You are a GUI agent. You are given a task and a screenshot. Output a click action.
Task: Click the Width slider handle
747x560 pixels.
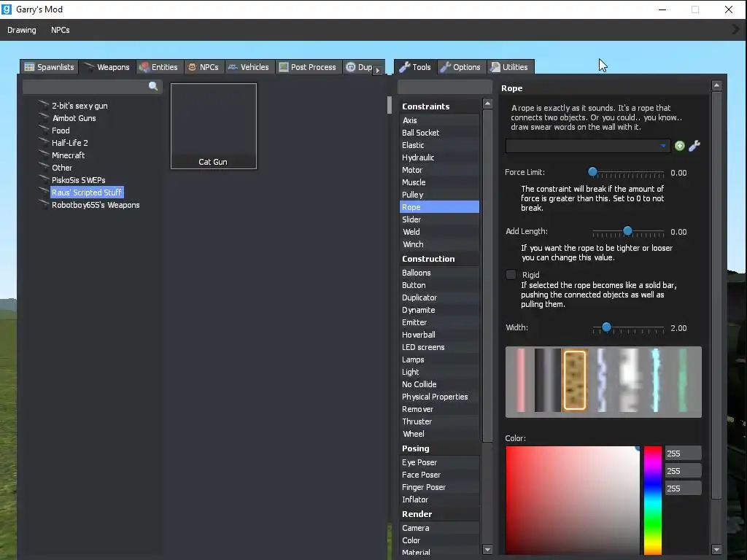[606, 327]
